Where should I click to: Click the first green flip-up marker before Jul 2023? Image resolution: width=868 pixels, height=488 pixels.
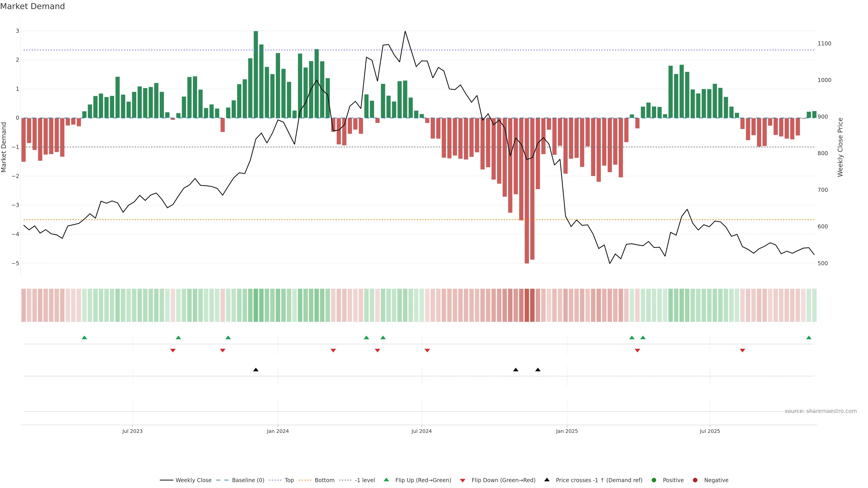tap(84, 338)
